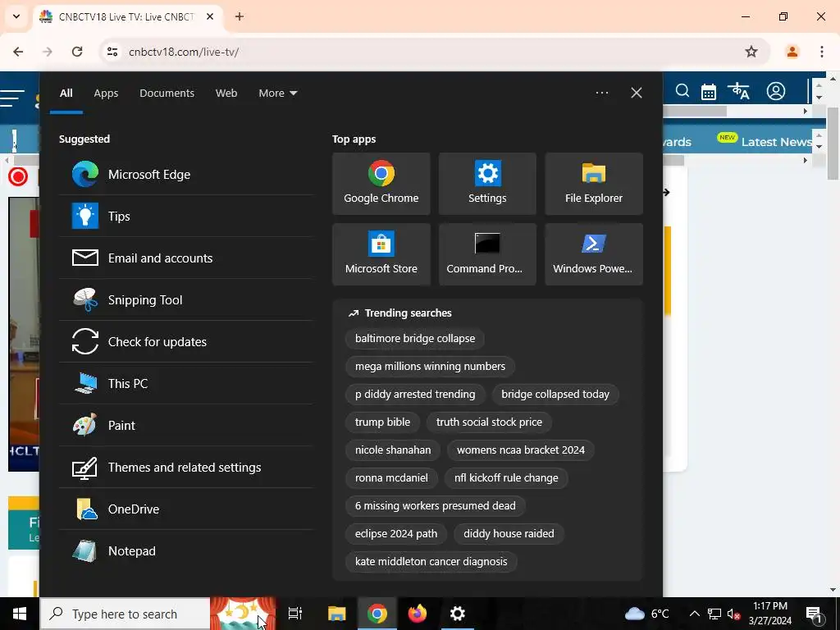Search trending 'mega millions winning numbers'
The width and height of the screenshot is (840, 630).
coord(430,367)
